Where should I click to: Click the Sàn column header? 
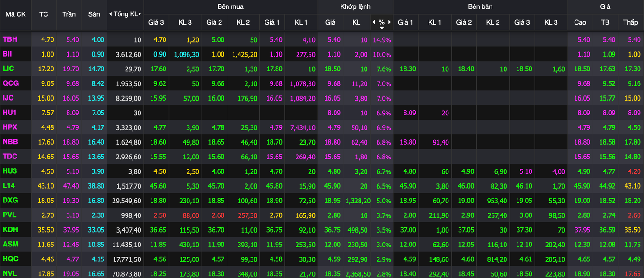point(94,14)
